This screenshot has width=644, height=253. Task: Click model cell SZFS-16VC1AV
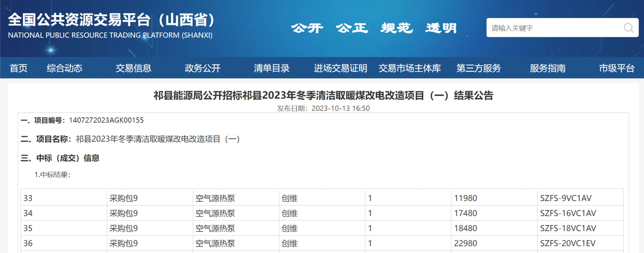click(580, 213)
